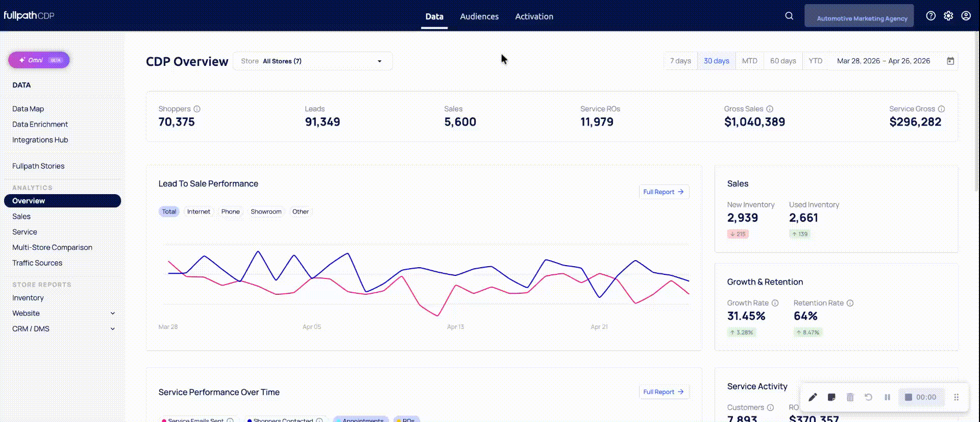The image size is (980, 422).
Task: Select Overview in the Analytics sidebar
Action: 62,201
